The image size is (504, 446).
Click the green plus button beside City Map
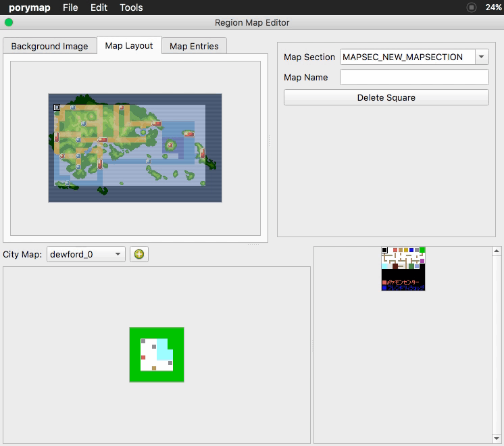point(139,254)
